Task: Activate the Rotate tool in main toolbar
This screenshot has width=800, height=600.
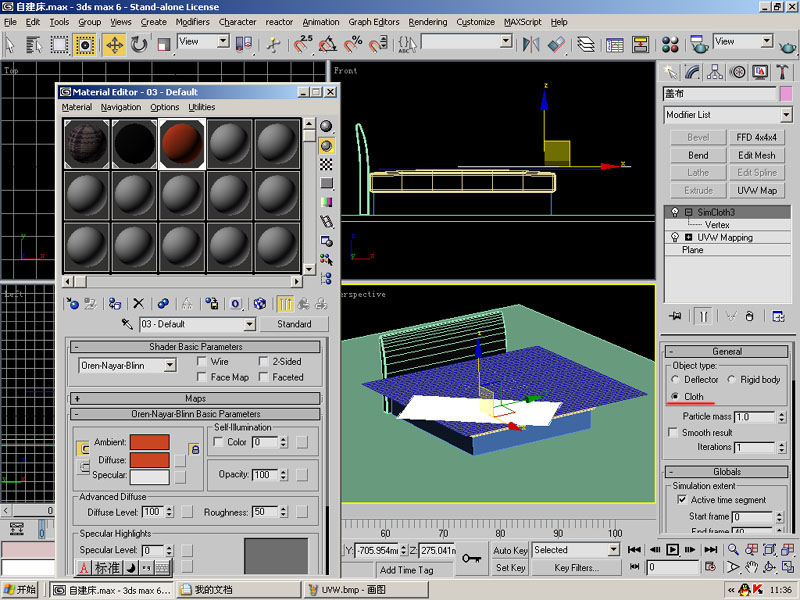Action: click(x=139, y=45)
